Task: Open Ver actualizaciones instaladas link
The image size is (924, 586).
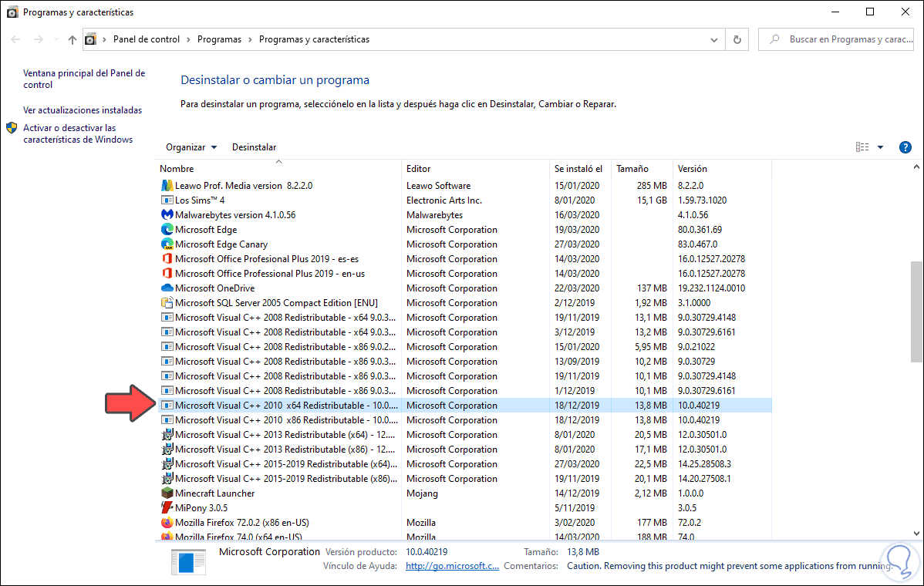Action: click(x=83, y=110)
